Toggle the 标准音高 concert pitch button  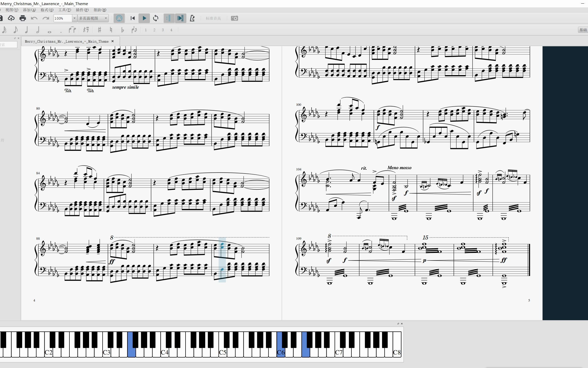pyautogui.click(x=213, y=18)
